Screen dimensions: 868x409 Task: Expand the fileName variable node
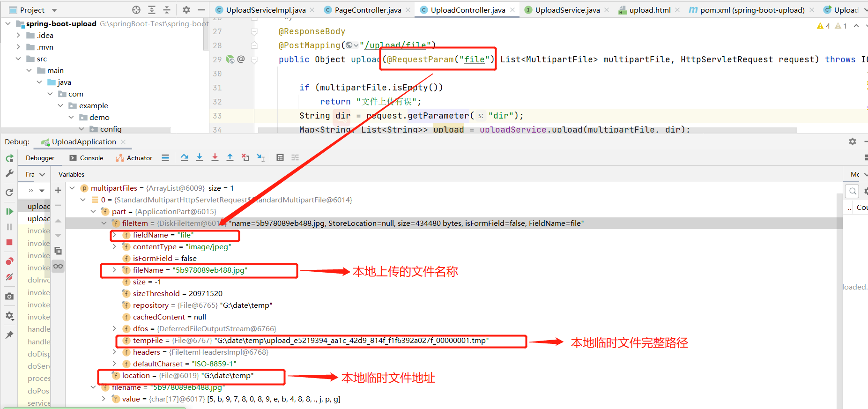[x=114, y=270]
